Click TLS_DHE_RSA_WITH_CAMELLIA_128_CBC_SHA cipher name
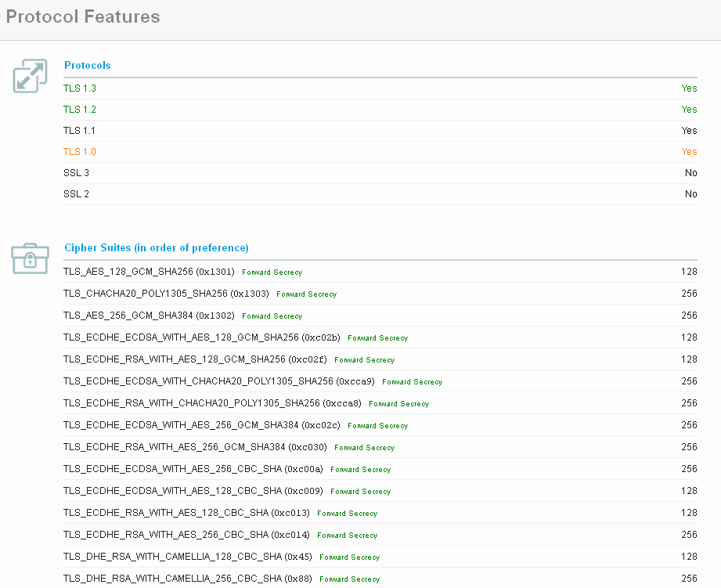This screenshot has width=721, height=588. (188, 557)
